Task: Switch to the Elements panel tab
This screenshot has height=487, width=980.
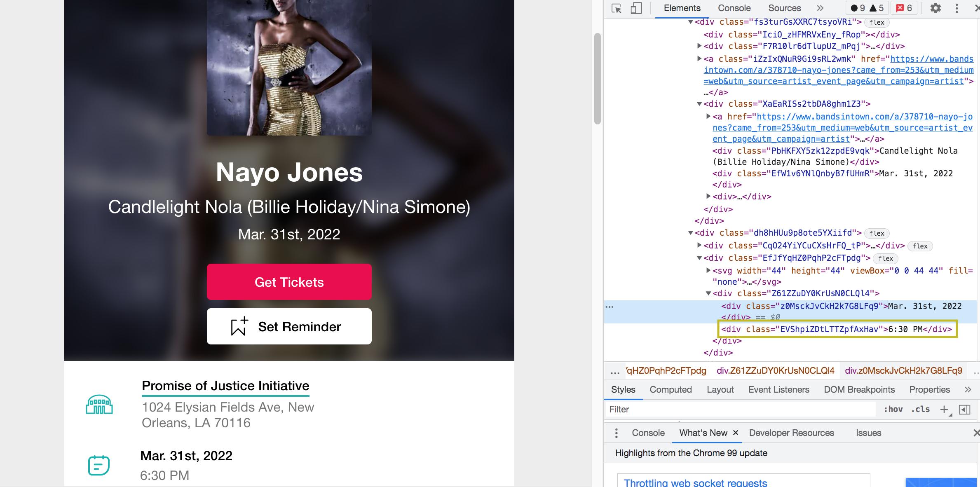Action: tap(682, 8)
